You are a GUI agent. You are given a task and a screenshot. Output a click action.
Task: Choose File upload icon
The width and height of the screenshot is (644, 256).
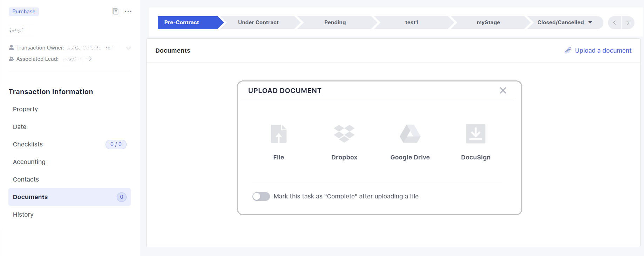point(279,134)
